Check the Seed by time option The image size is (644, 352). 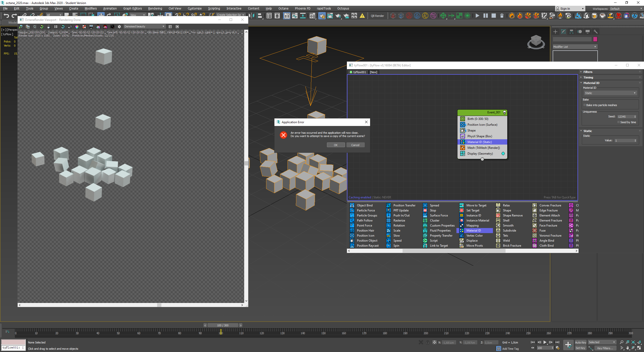[618, 122]
